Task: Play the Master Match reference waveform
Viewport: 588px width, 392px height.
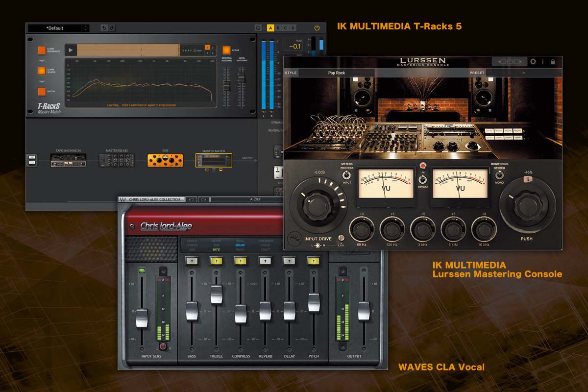Action: [71, 50]
